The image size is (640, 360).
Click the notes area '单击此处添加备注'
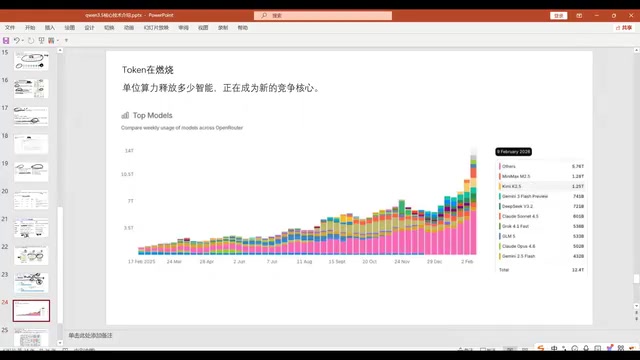[90, 336]
